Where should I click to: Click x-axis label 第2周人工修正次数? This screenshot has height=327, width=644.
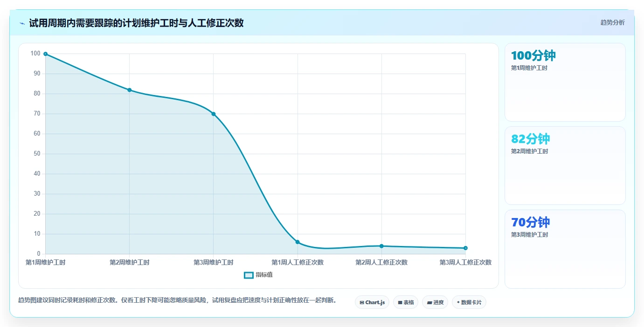tap(381, 263)
